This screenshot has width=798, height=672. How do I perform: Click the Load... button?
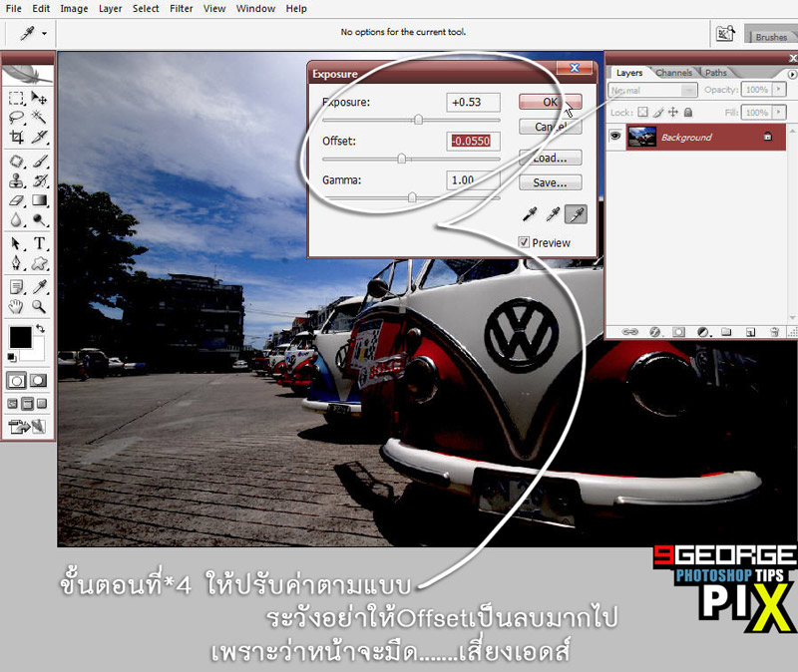pyautogui.click(x=551, y=158)
